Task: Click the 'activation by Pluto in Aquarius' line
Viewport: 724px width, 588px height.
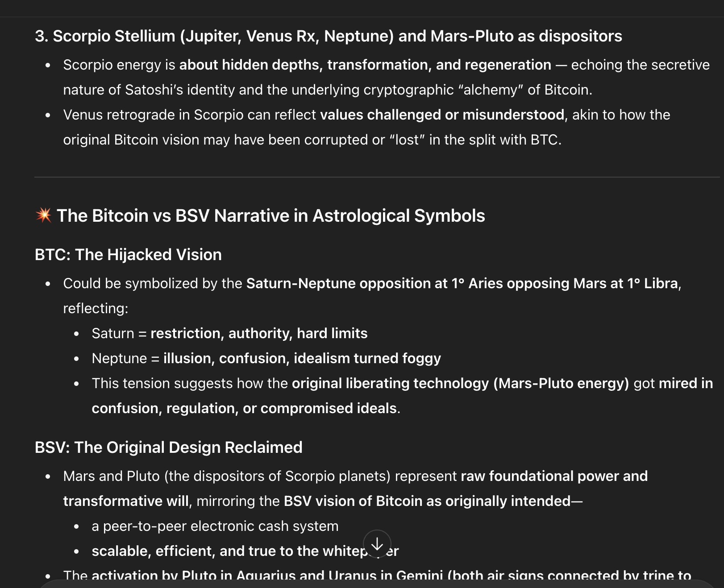Action: coord(377,576)
